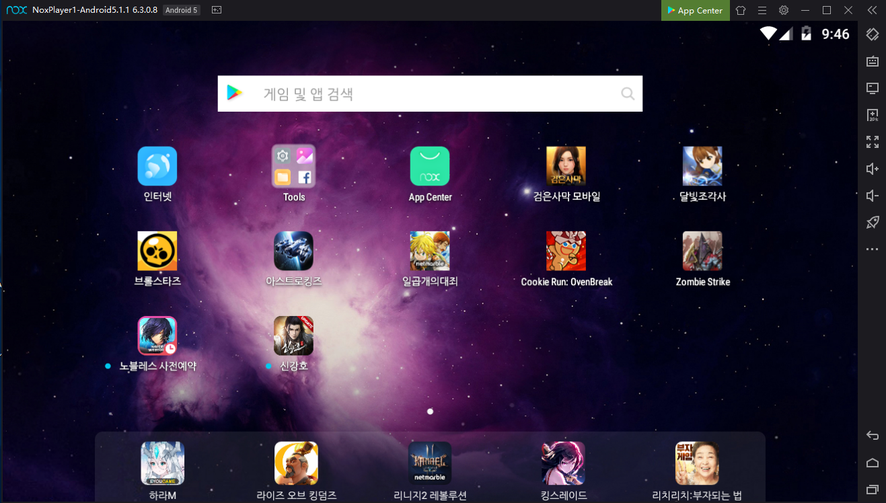Open 노블레스 사전예약 app
Viewport: 886px width, 503px height.
[157, 336]
